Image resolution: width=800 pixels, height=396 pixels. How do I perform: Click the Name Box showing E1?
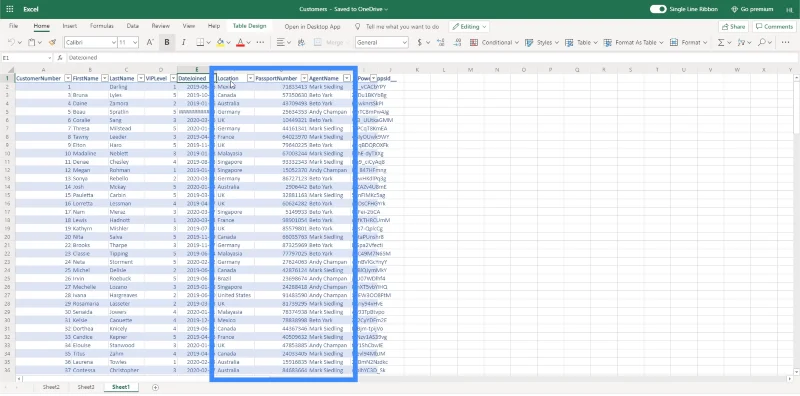coord(27,58)
